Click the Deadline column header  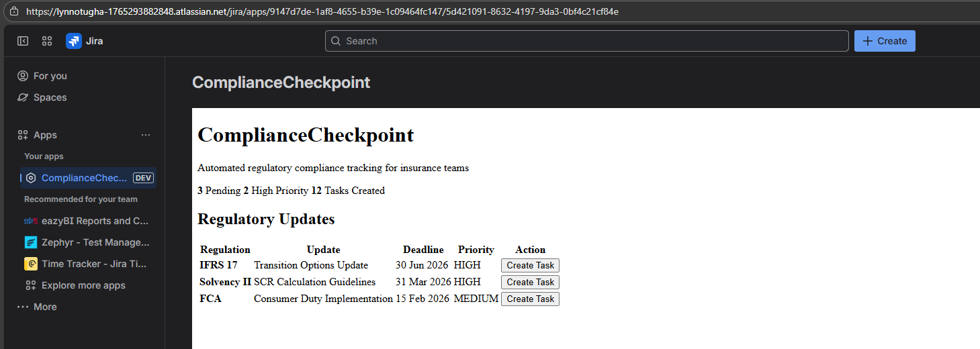(x=423, y=250)
